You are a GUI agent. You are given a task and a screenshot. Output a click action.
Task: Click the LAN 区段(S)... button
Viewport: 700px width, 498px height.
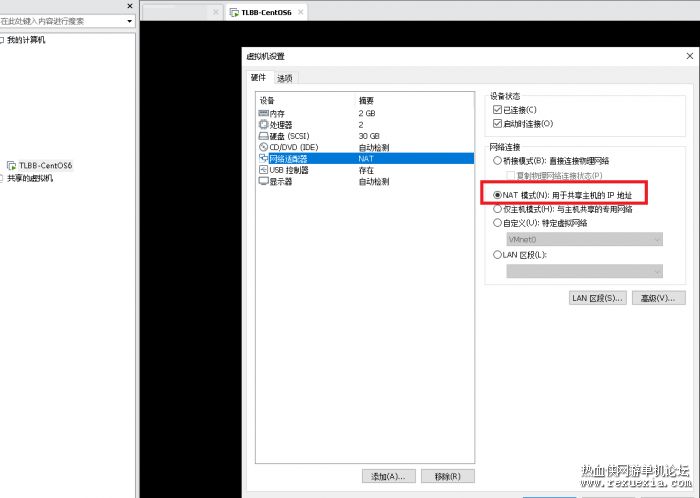click(598, 298)
